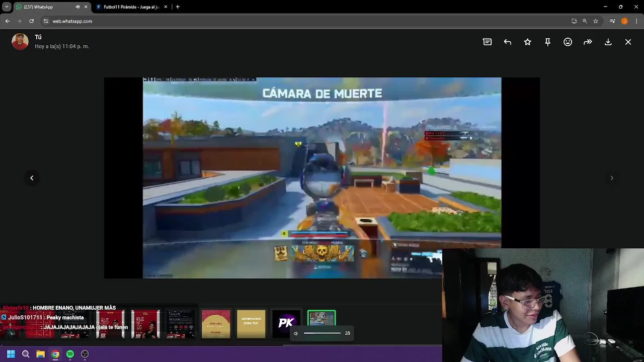Viewport: 644px width, 362px height.
Task: Install WhatsApp Web app icon
Action: pyautogui.click(x=574, y=21)
